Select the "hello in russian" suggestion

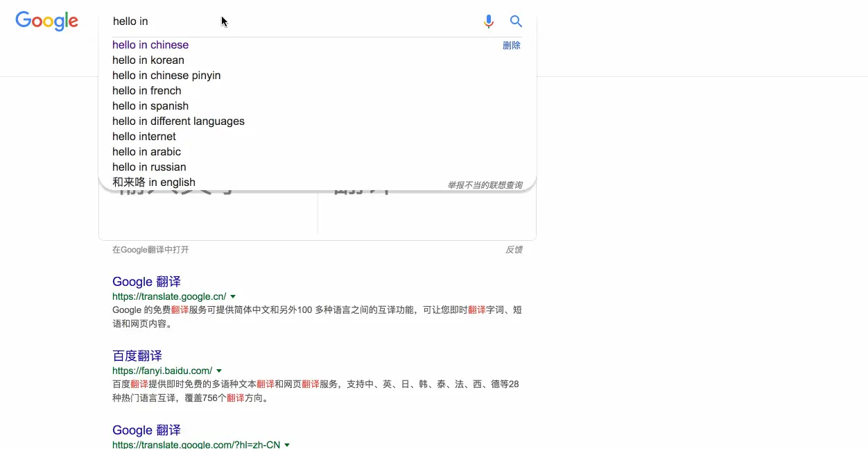coord(149,167)
